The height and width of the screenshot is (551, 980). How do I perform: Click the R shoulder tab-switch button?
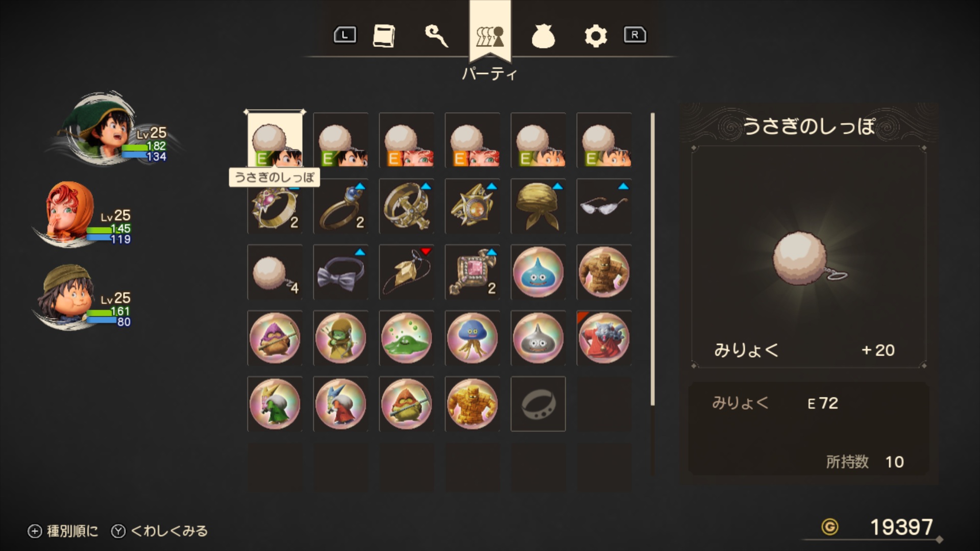coord(635,35)
